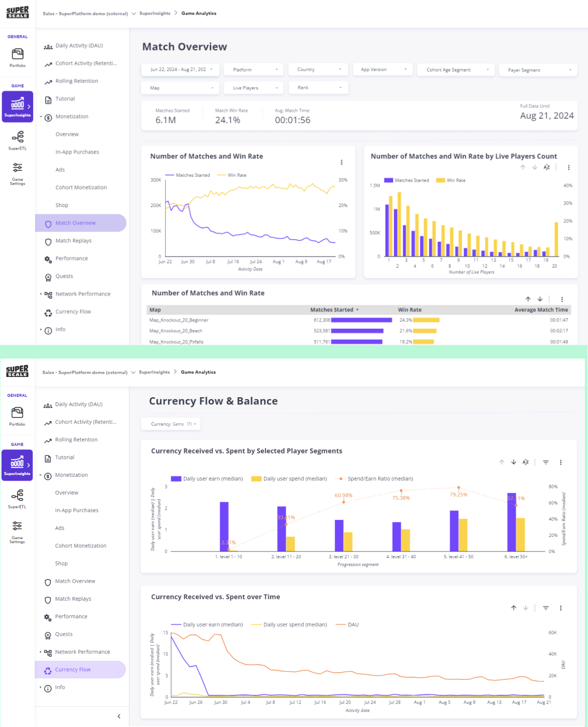Open Cohort Monetization on Currency Flow page

[x=80, y=546]
